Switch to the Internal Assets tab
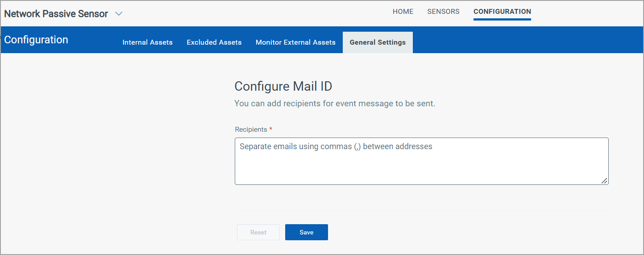The image size is (644, 255). [x=147, y=42]
